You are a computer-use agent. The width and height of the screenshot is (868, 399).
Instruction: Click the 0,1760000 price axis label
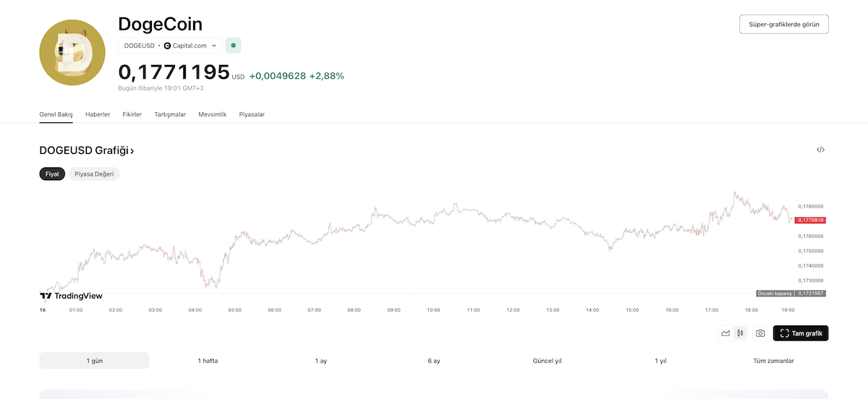pos(811,236)
